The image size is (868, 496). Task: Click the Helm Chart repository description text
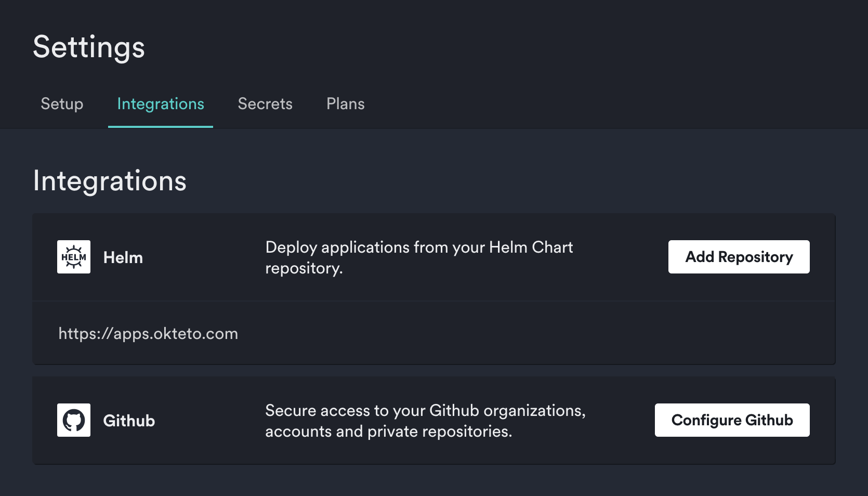click(419, 257)
